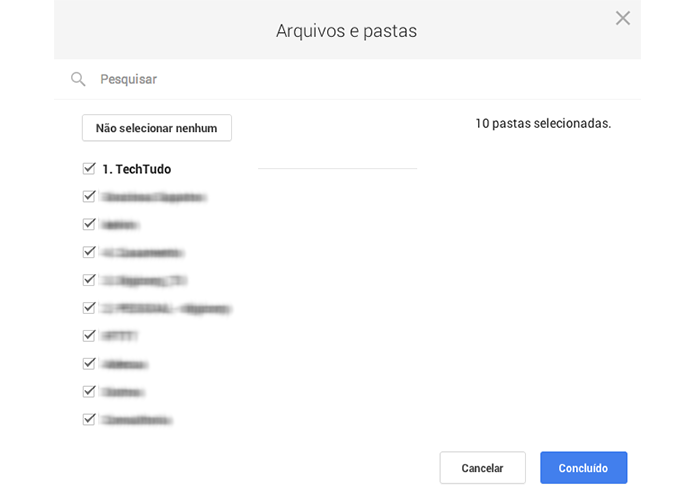The image size is (695, 500).
Task: Uncheck the fifth folder checkbox
Action: tap(89, 280)
